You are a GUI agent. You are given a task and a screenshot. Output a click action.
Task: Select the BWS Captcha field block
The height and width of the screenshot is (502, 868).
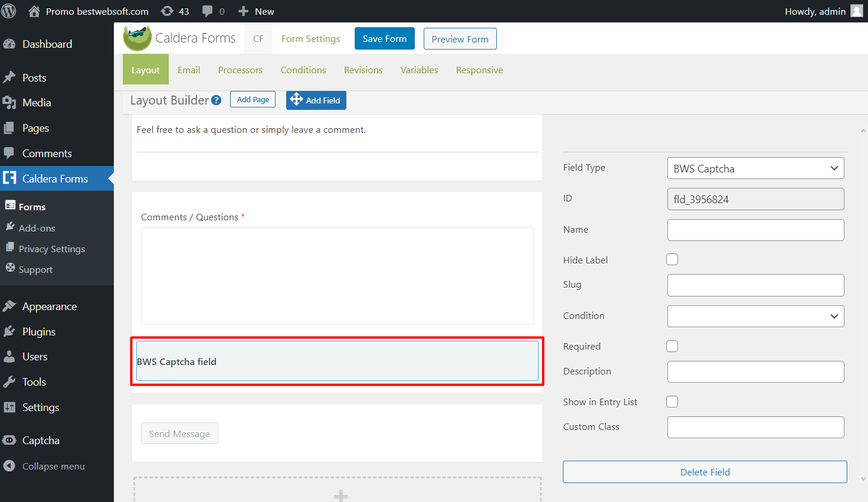click(338, 361)
